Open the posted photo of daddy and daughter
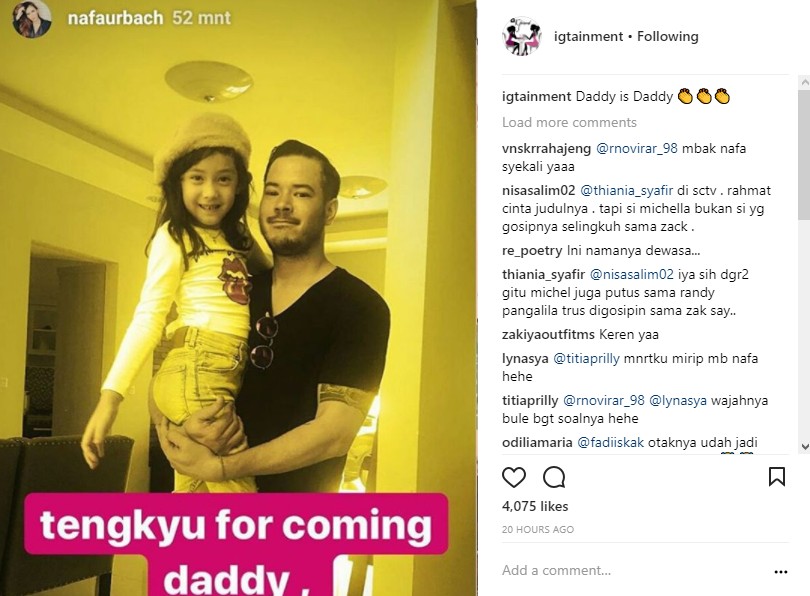810x596 pixels. coord(238,298)
